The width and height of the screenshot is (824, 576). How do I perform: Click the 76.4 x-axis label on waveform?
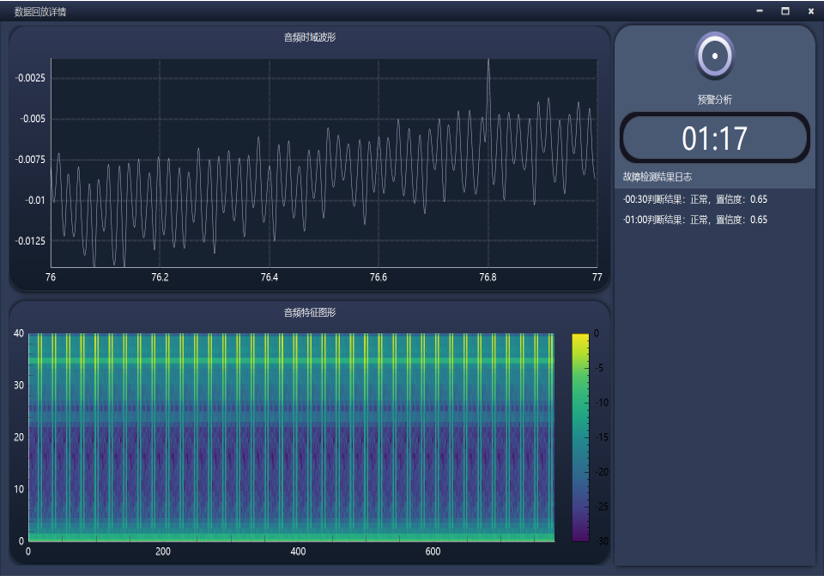pyautogui.click(x=269, y=277)
